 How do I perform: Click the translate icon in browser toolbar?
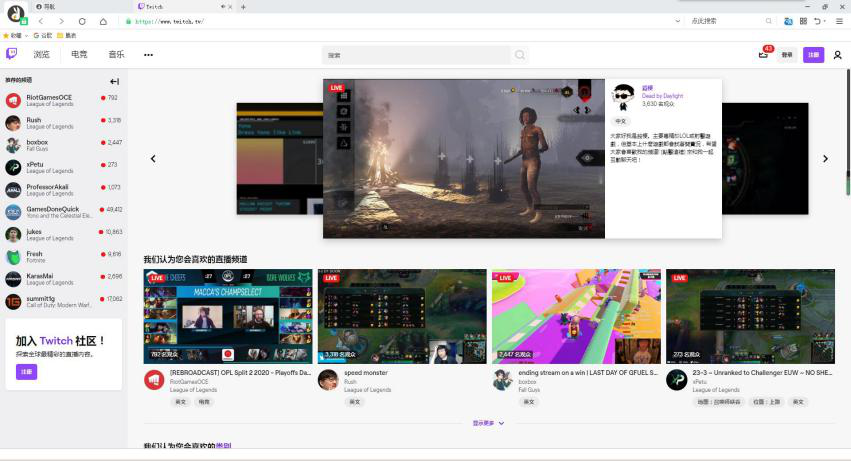pos(788,21)
